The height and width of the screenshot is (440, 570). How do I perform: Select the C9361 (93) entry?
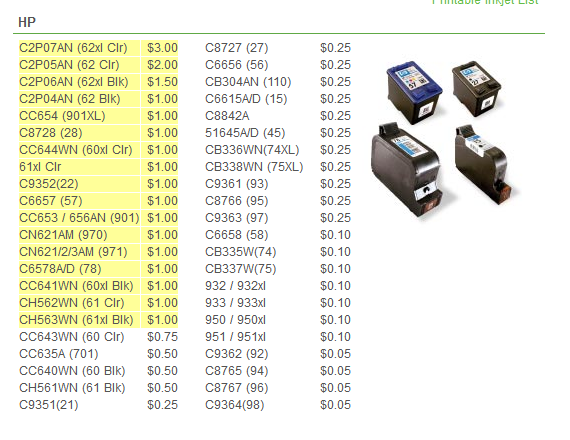point(237,184)
